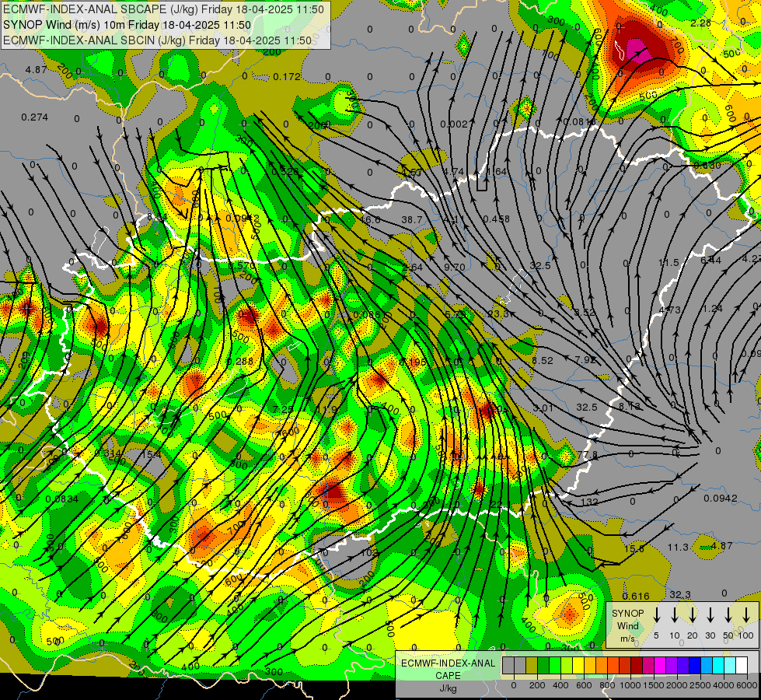Viewport: 761px width, 700px height.
Task: Click the value 0.274 on the map
Action: point(34,117)
